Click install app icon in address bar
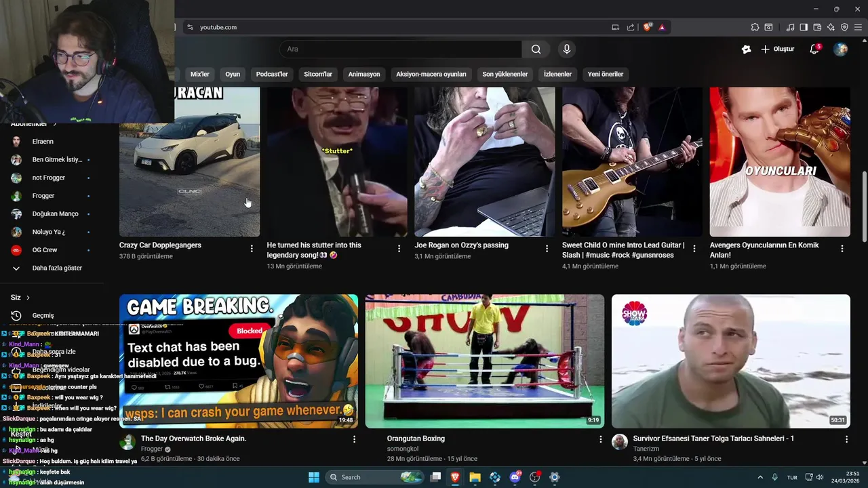868x488 pixels. coord(615,27)
